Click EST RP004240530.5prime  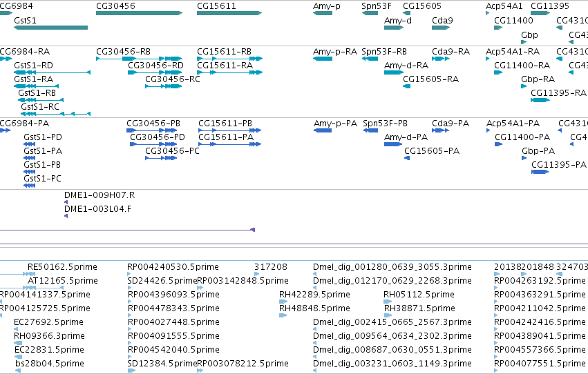click(x=173, y=267)
